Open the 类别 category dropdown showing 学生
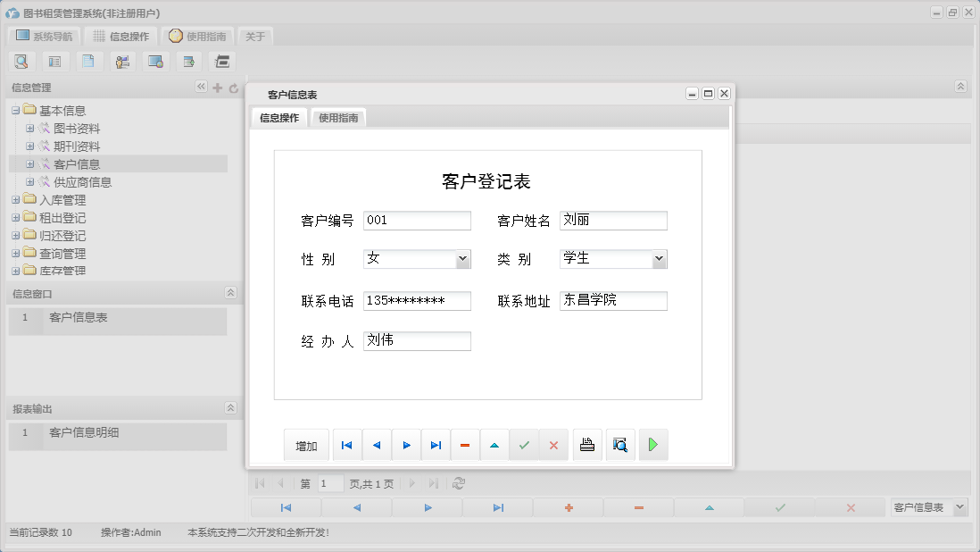Image resolution: width=980 pixels, height=552 pixels. [660, 258]
